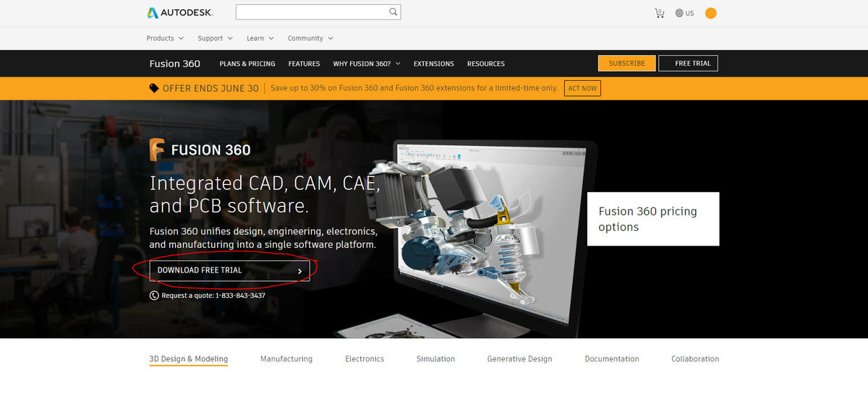This screenshot has width=868, height=396.
Task: Click the Integrated CAD, CAM, CAE headline
Action: click(265, 195)
